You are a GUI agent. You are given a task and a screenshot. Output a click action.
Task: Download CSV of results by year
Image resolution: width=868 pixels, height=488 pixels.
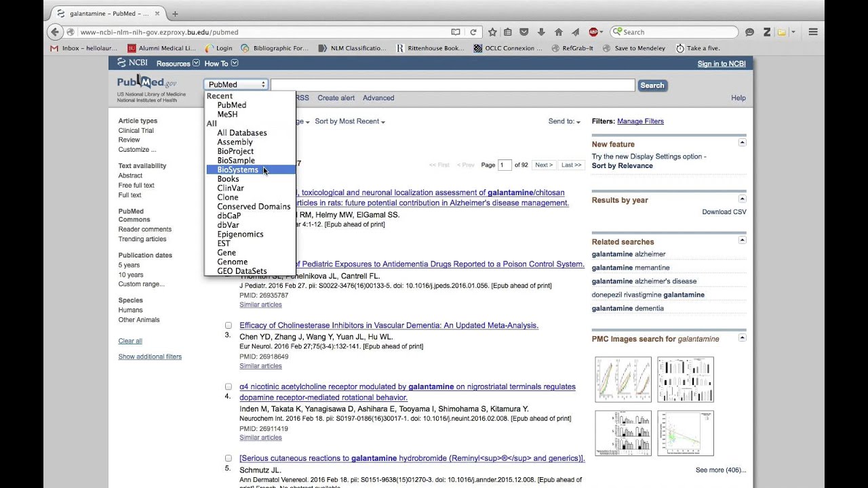[x=724, y=212]
